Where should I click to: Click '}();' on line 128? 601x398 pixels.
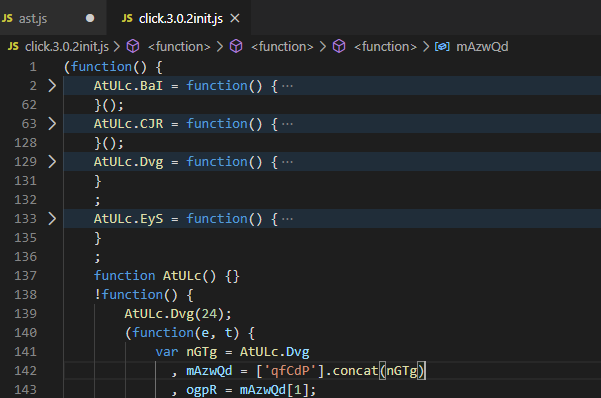point(109,143)
